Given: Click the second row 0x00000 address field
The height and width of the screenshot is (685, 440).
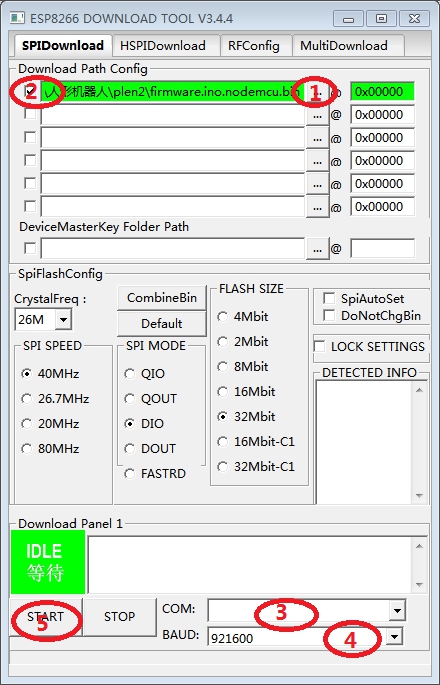Looking at the screenshot, I should pyautogui.click(x=382, y=115).
